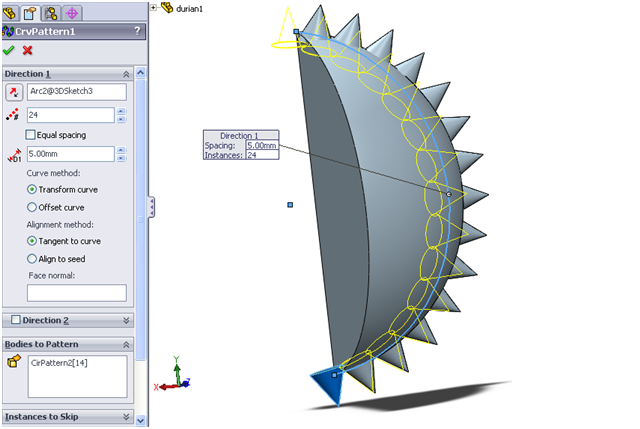640x429 pixels.
Task: Click the Face normal selection box
Action: point(77,293)
